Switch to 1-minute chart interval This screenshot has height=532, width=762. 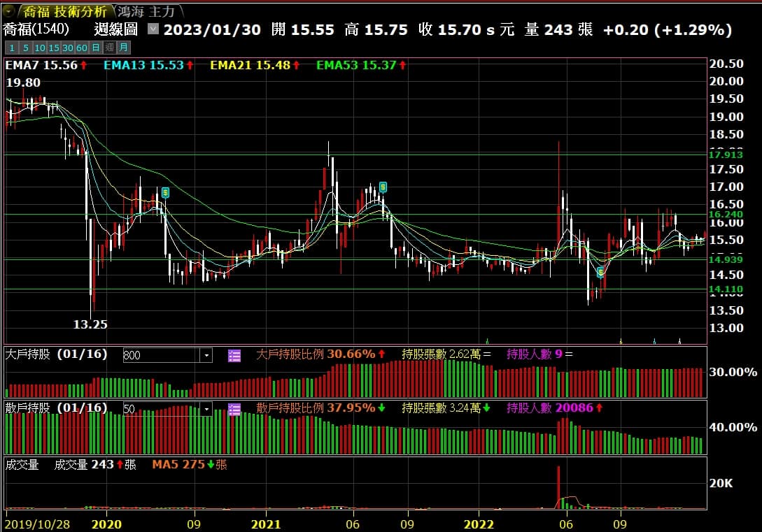(11, 48)
